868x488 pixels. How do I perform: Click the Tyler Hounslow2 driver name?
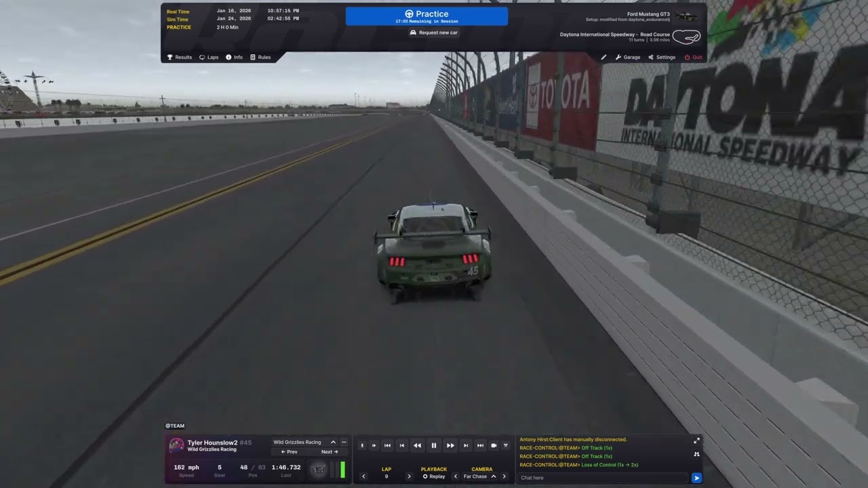(x=212, y=443)
